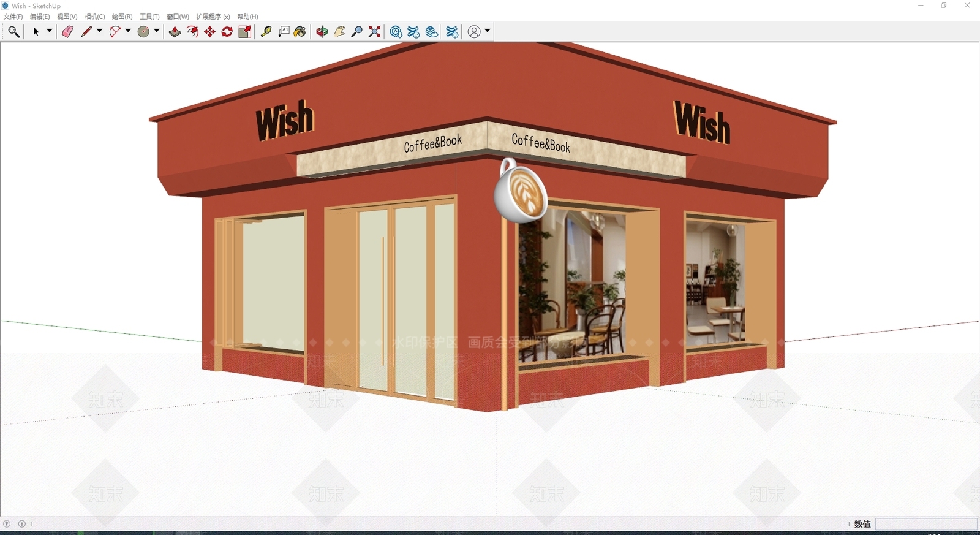This screenshot has width=980, height=535.
Task: Select the Circle shape tool
Action: [x=144, y=32]
